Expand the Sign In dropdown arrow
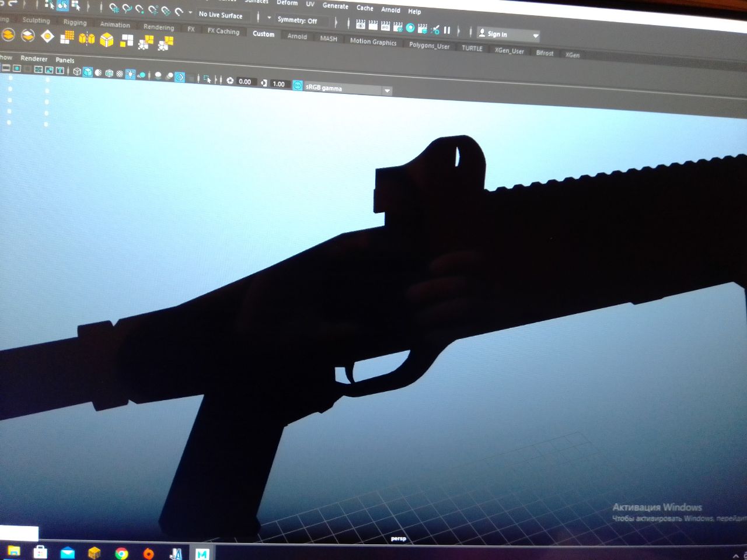Viewport: 747px width, 560px height. pos(535,36)
